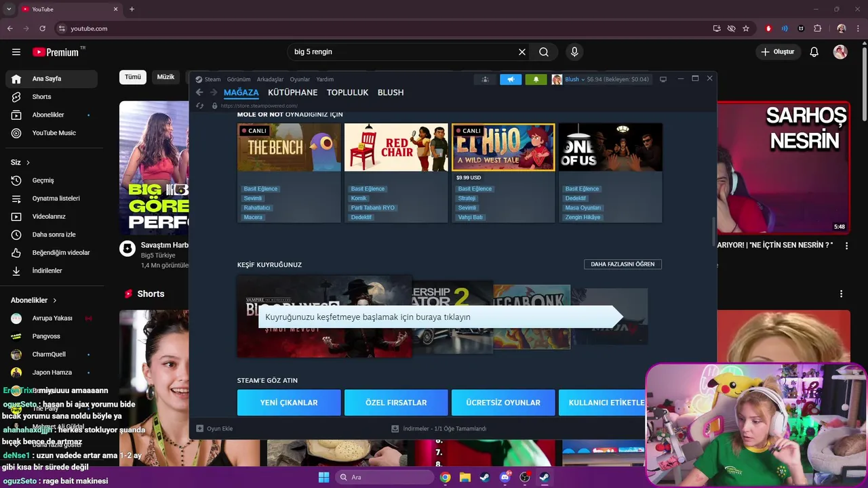Open OBS Studio from the taskbar

click(525, 477)
